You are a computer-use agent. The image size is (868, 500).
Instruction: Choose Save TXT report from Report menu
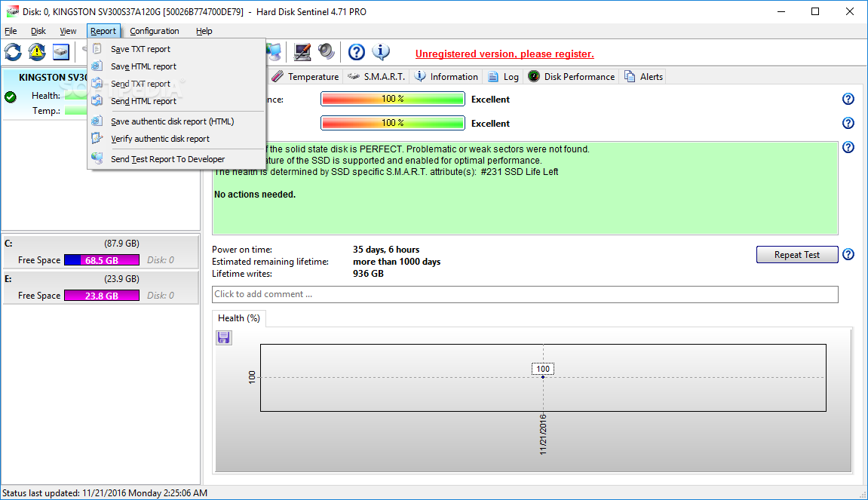click(176, 49)
